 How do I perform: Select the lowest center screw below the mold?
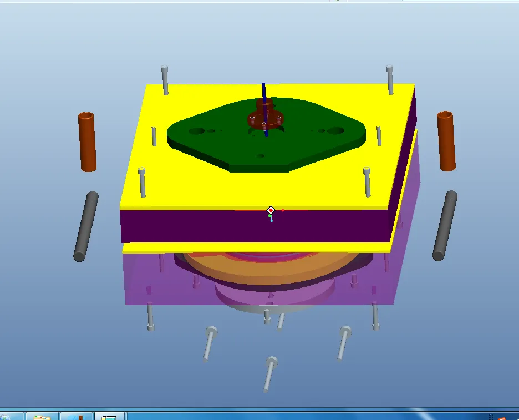[x=271, y=375]
